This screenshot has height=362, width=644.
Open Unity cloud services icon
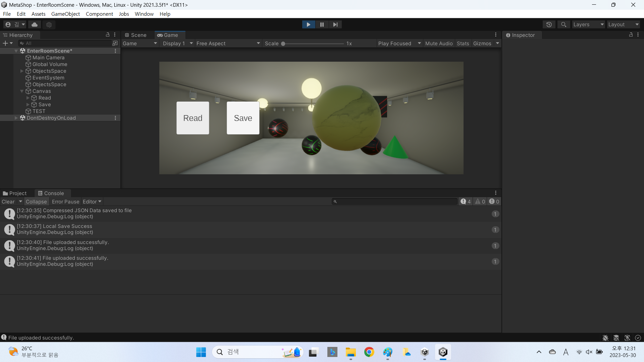tap(35, 24)
